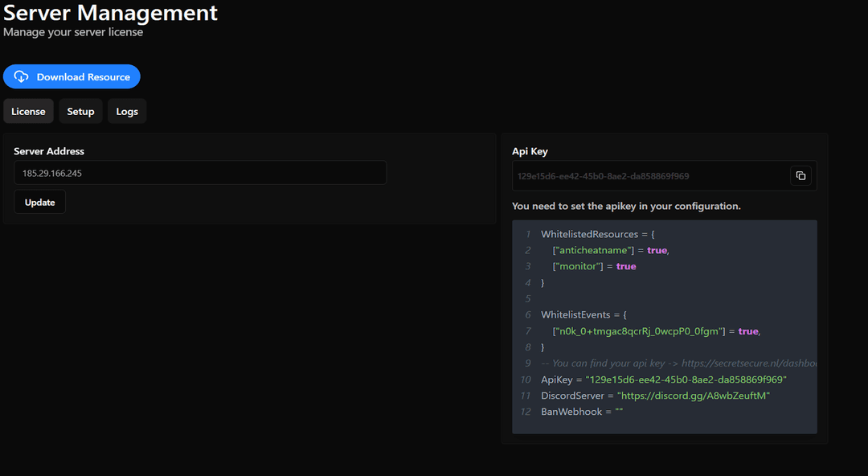
Task: Click the Server Management page heading
Action: pos(110,14)
